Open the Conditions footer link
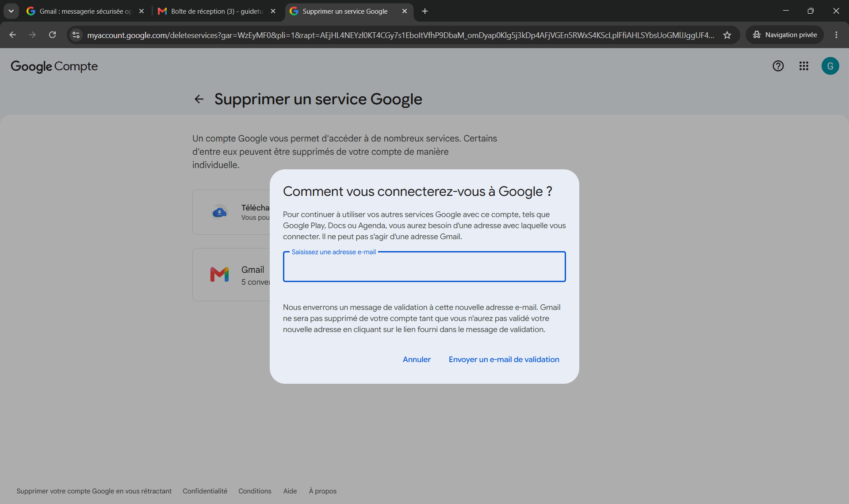The image size is (849, 504). coord(255,491)
